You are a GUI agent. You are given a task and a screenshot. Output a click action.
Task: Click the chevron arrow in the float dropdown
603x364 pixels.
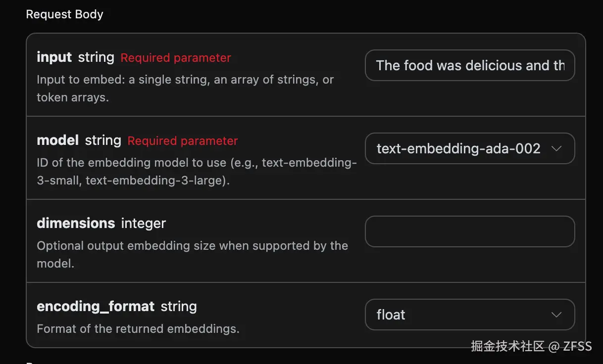tap(556, 315)
